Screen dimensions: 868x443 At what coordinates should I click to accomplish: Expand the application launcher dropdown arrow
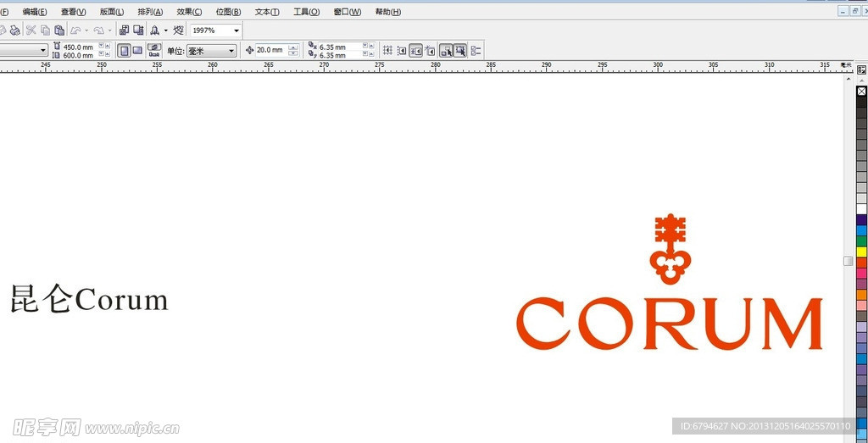(x=165, y=30)
